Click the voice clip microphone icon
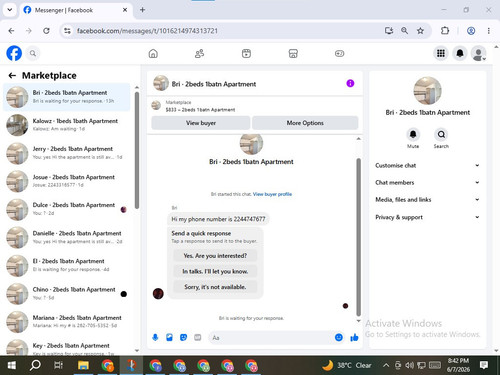 (155, 338)
